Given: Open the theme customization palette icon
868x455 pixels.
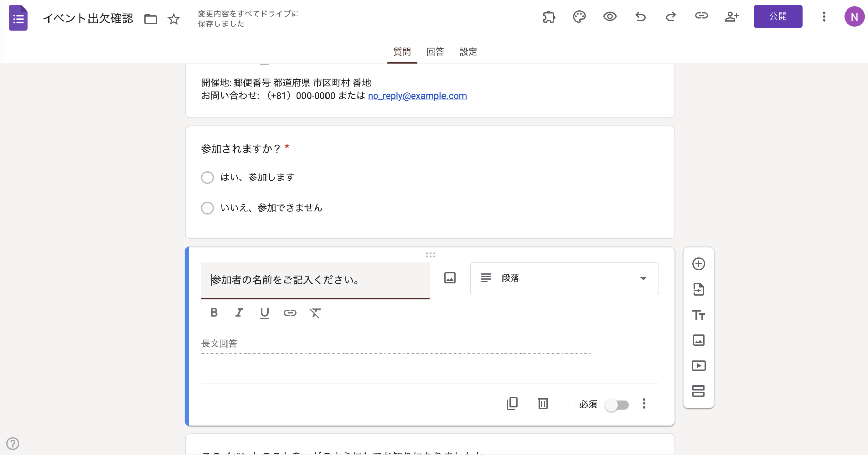Looking at the screenshot, I should (579, 17).
